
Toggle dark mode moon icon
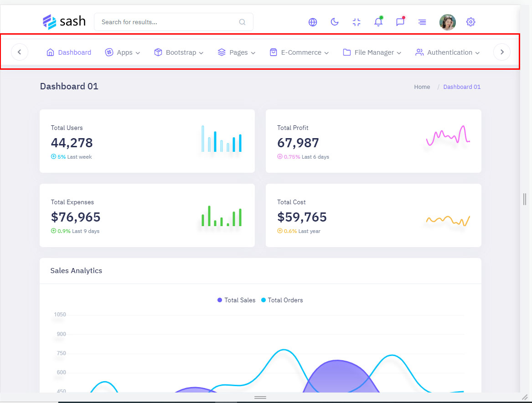click(335, 22)
